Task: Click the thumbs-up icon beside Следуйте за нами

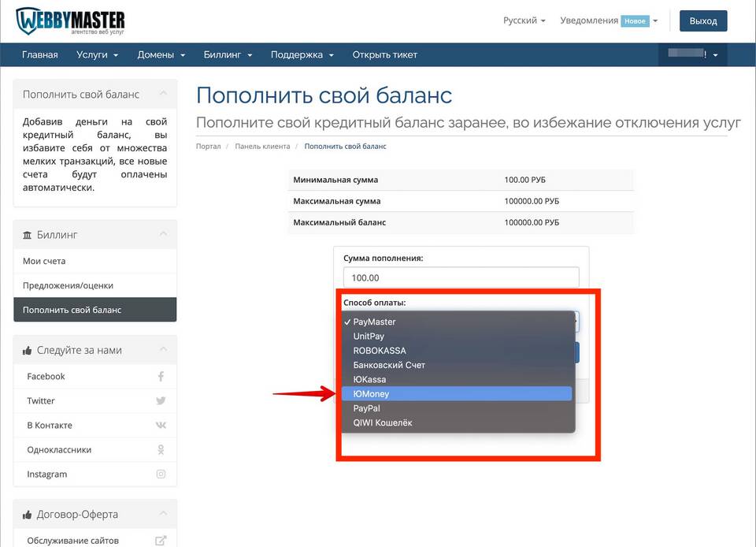Action: (28, 351)
